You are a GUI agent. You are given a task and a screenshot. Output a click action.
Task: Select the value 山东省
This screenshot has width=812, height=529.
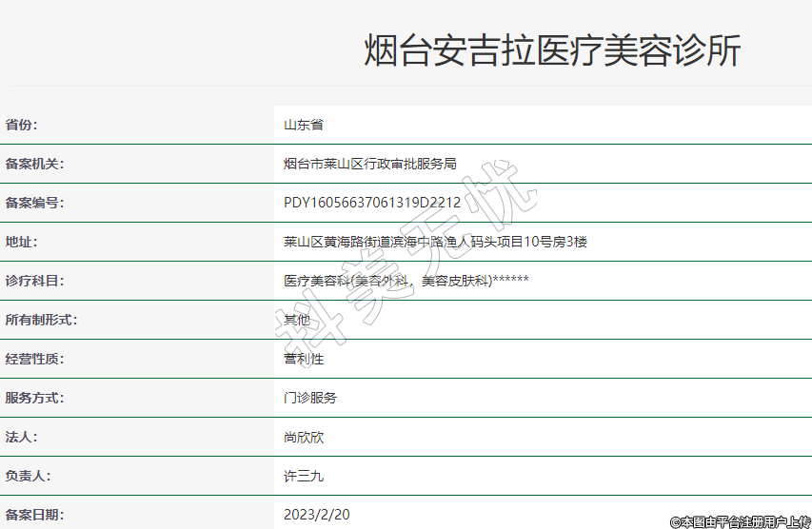[x=304, y=125]
